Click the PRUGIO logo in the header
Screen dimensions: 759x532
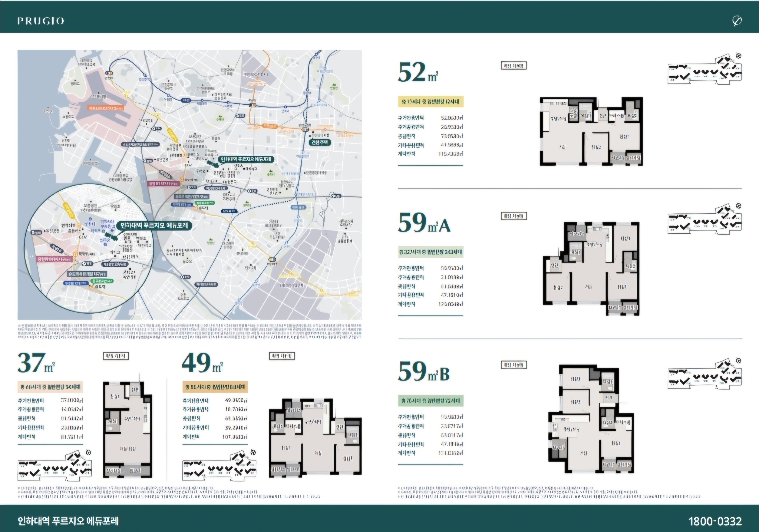(x=41, y=21)
